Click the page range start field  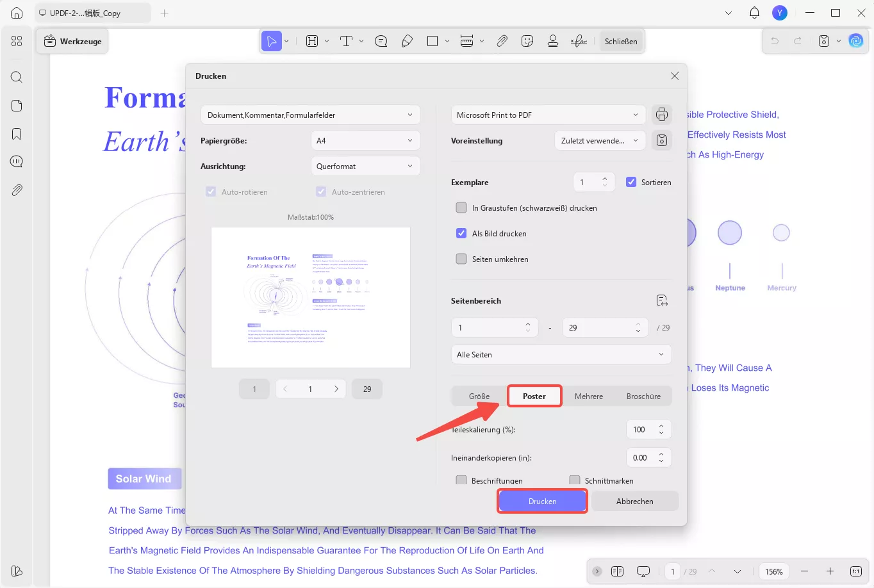point(495,327)
